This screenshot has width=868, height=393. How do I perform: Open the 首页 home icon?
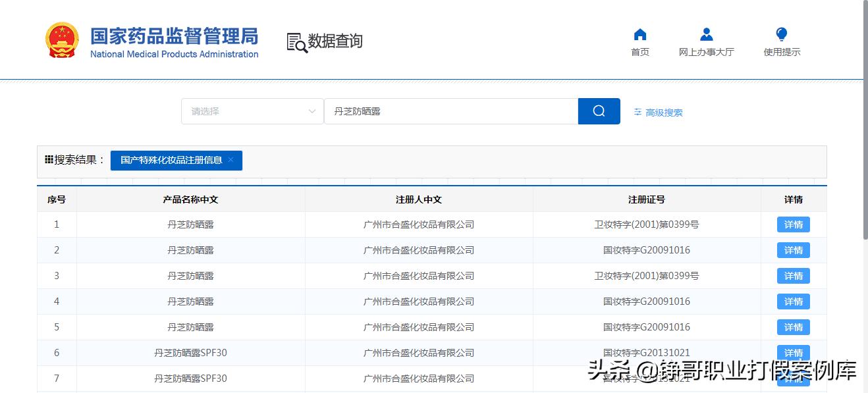click(639, 35)
